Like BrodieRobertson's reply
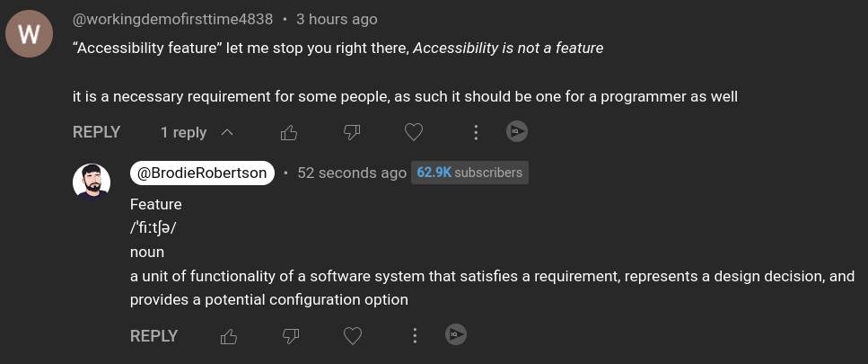This screenshot has height=364, width=868. tap(229, 336)
